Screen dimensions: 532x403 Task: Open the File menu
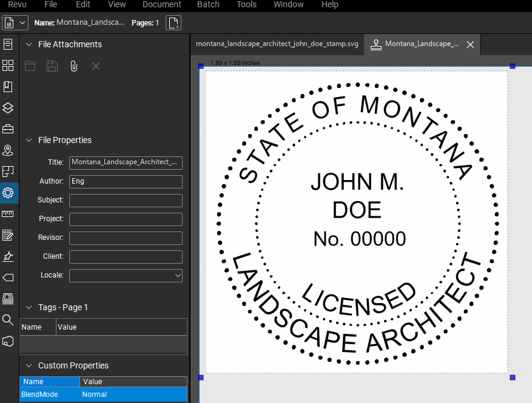tap(50, 4)
